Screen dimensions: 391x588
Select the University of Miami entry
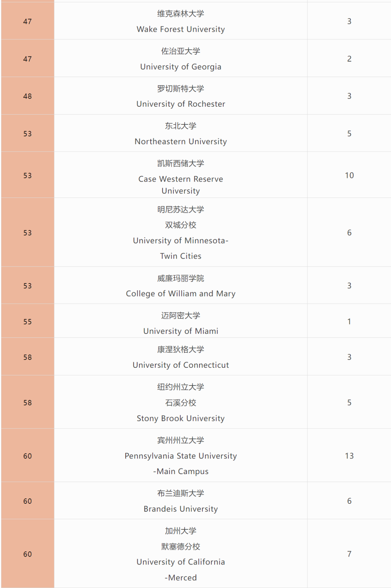click(181, 331)
